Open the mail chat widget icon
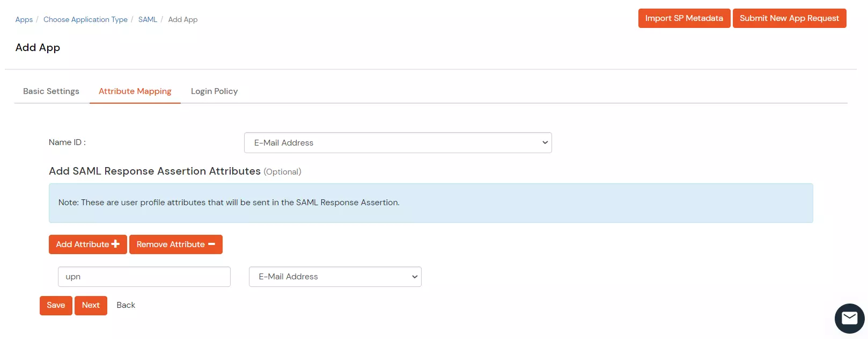This screenshot has height=339, width=868. tap(849, 319)
